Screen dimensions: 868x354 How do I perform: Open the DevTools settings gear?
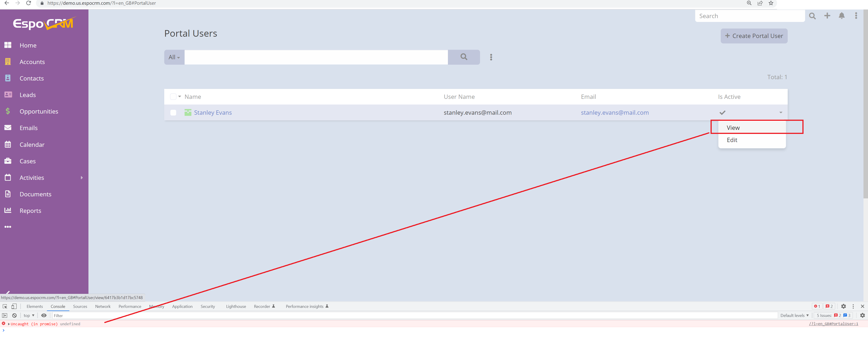843,306
